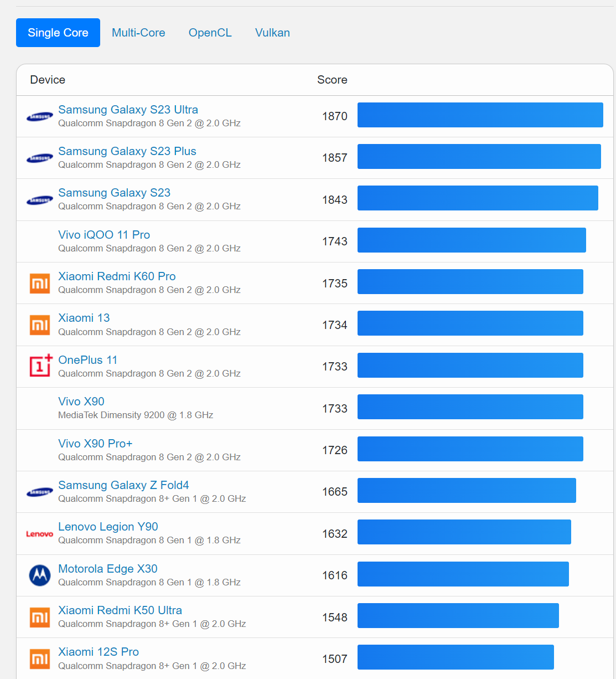Open Vivo iQOO 11 Pro device page
This screenshot has width=616, height=679.
[104, 235]
